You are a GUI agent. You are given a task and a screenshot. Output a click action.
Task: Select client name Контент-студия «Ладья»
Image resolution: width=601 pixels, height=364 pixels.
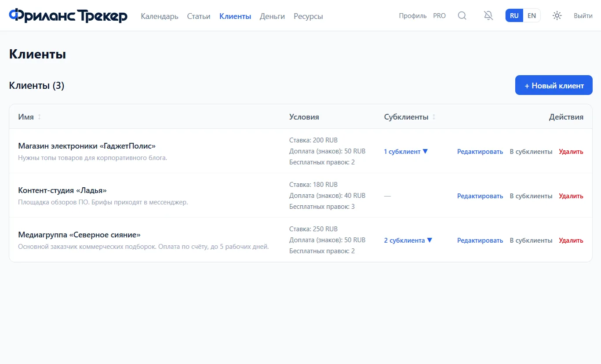click(62, 190)
